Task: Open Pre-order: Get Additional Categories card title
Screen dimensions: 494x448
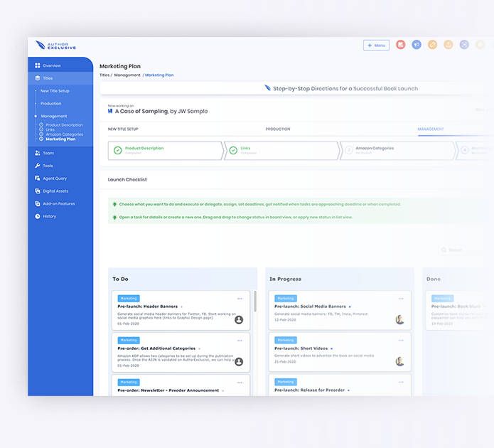Action: pos(156,348)
